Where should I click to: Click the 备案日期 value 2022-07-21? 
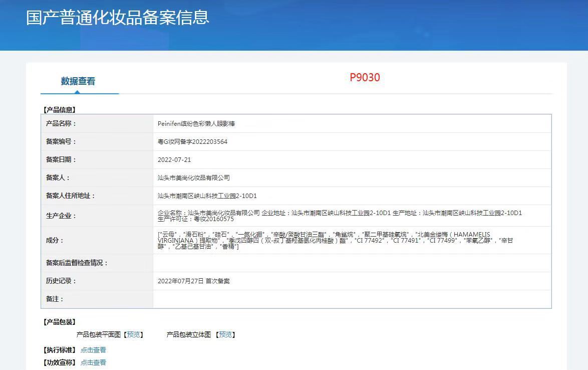tap(174, 159)
